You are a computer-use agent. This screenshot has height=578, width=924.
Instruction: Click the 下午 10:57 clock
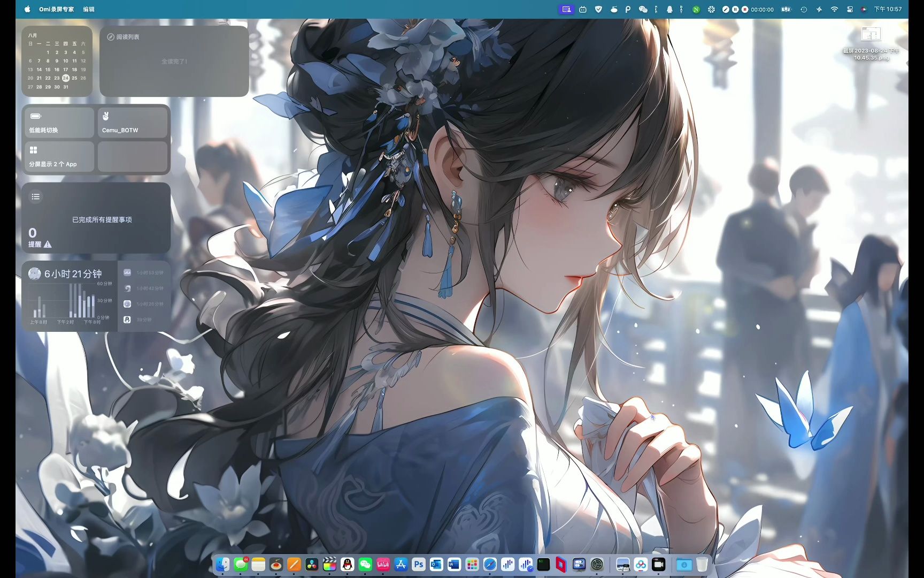coord(888,9)
